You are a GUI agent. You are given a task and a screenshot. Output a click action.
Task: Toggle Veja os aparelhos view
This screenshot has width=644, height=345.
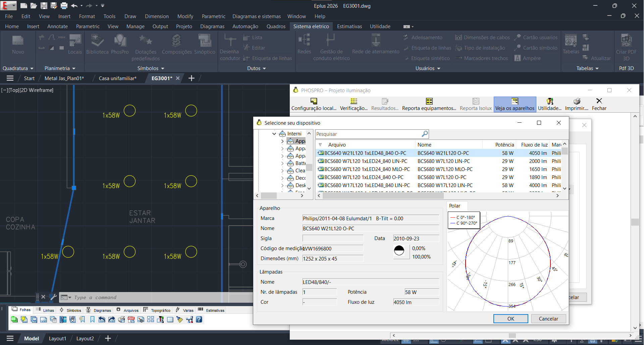[x=515, y=104]
